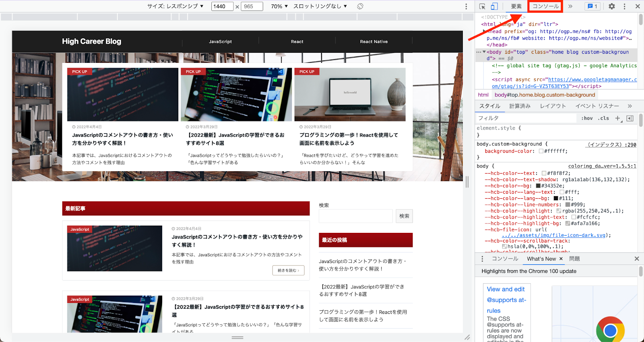The width and height of the screenshot is (644, 342).
Task: Open the React Native nav menu item
Action: (x=374, y=41)
